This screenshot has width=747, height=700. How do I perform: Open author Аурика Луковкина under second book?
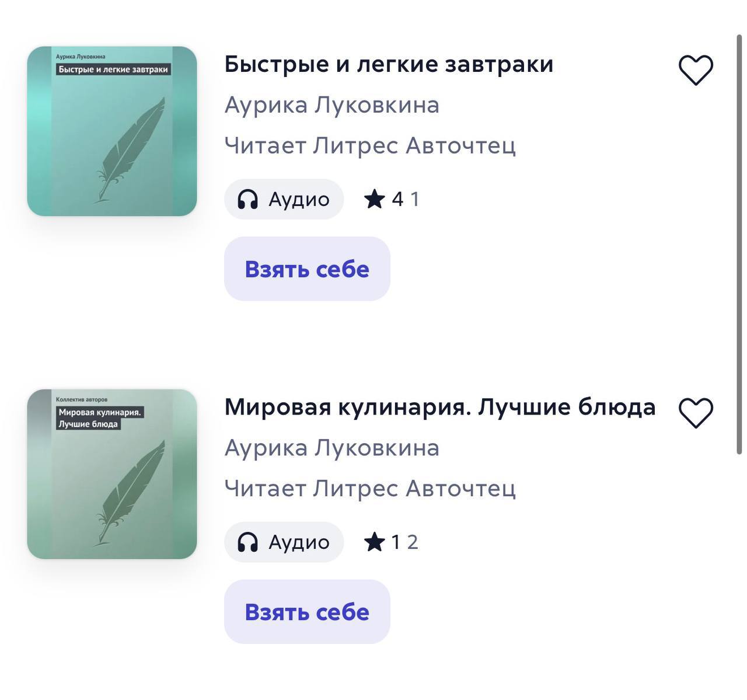(x=332, y=448)
